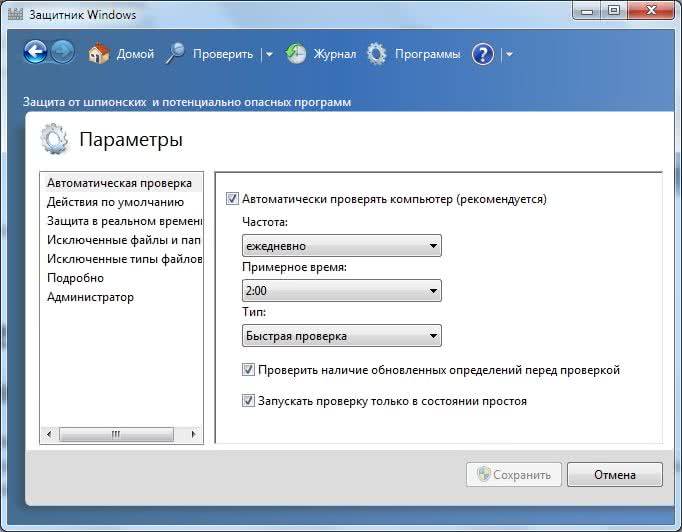Open the Тип dropdown showing Быстрая проверка

(341, 336)
